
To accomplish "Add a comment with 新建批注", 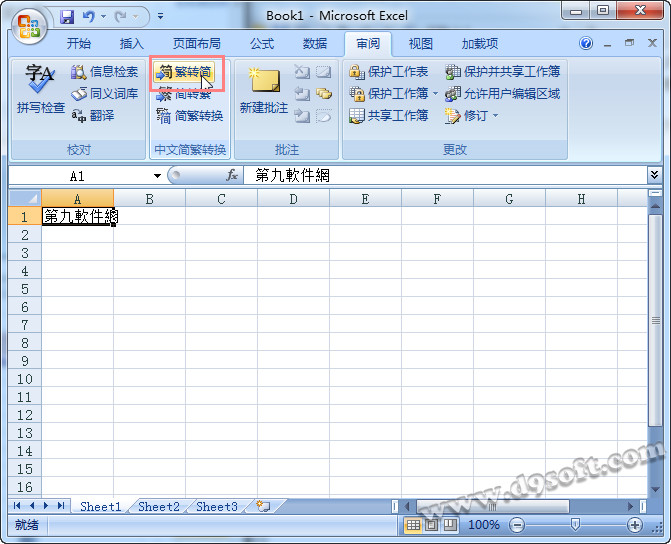I will (264, 91).
